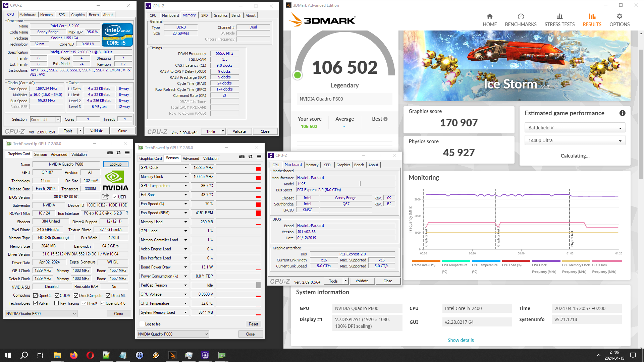This screenshot has height=362, width=644.
Task: Open Windows Start menu
Action: pyautogui.click(x=8, y=355)
